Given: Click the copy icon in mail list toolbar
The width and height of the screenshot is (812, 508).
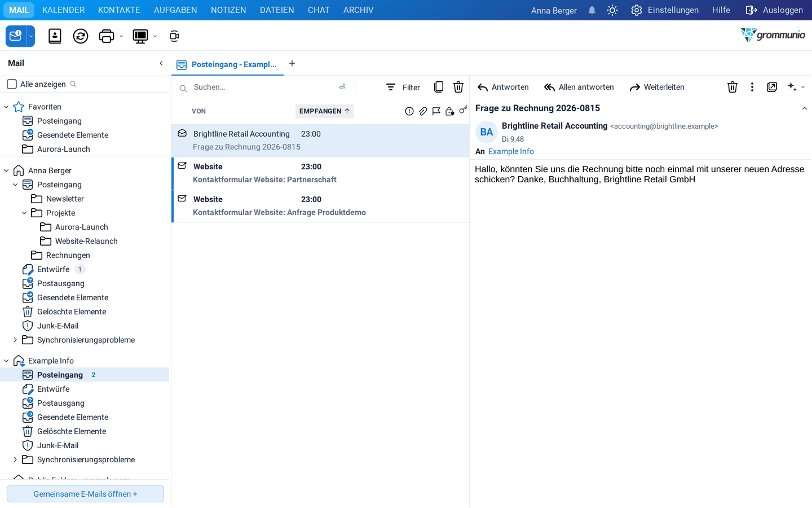Looking at the screenshot, I should point(439,87).
